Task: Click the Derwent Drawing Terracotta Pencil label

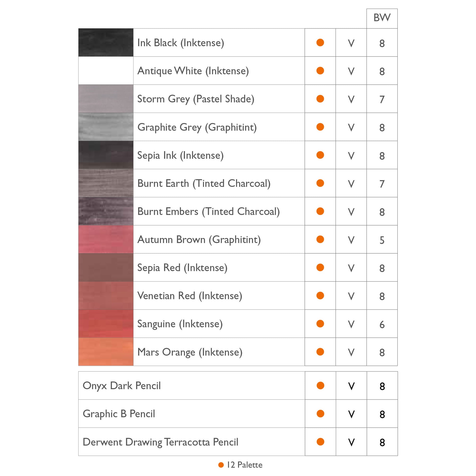Action: click(160, 442)
